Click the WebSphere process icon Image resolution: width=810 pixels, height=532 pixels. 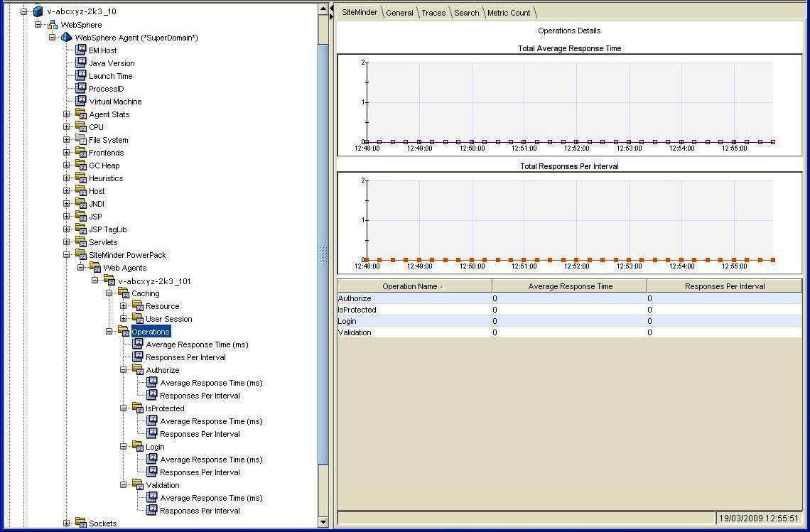(53, 25)
